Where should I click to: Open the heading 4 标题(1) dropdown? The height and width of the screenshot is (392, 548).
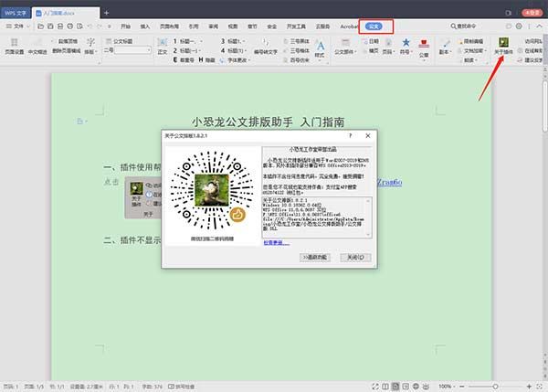pos(234,50)
